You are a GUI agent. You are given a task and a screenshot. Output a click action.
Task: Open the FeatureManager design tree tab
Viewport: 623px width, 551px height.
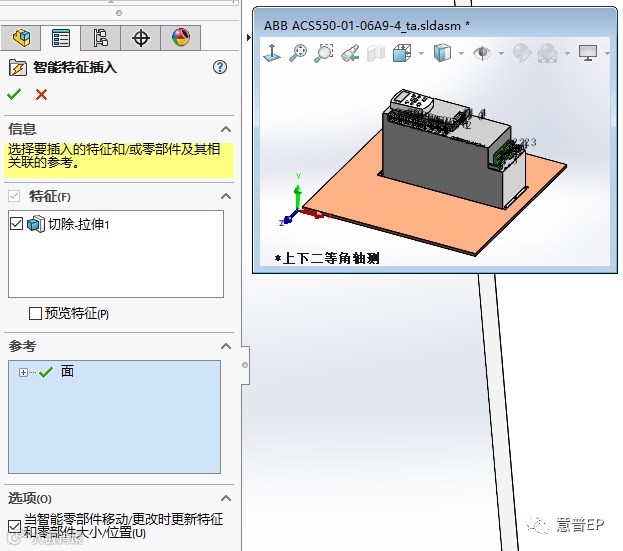coord(21,38)
